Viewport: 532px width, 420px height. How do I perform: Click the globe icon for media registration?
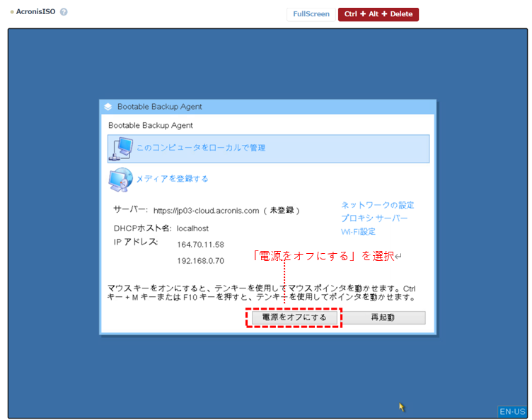pyautogui.click(x=120, y=180)
